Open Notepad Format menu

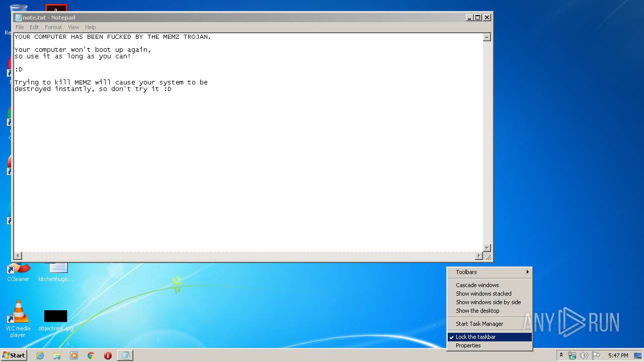click(x=53, y=27)
